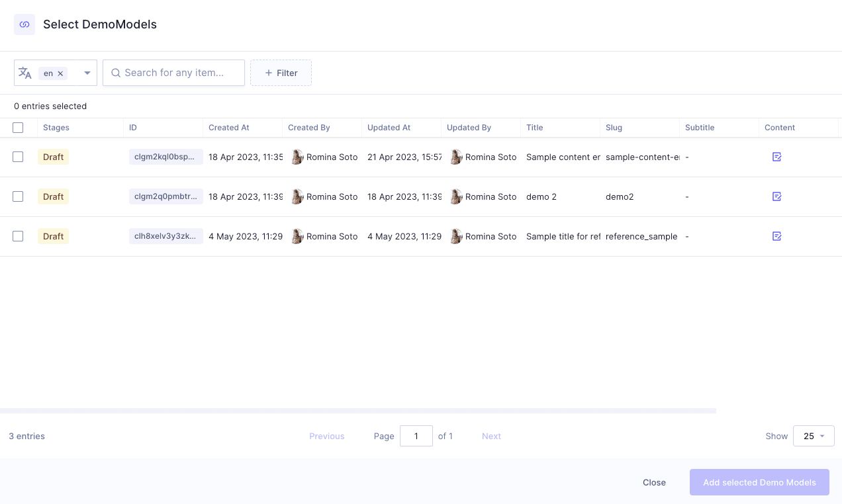Viewport: 842px width, 504px height.
Task: Click the Stages column header
Action: pos(56,127)
